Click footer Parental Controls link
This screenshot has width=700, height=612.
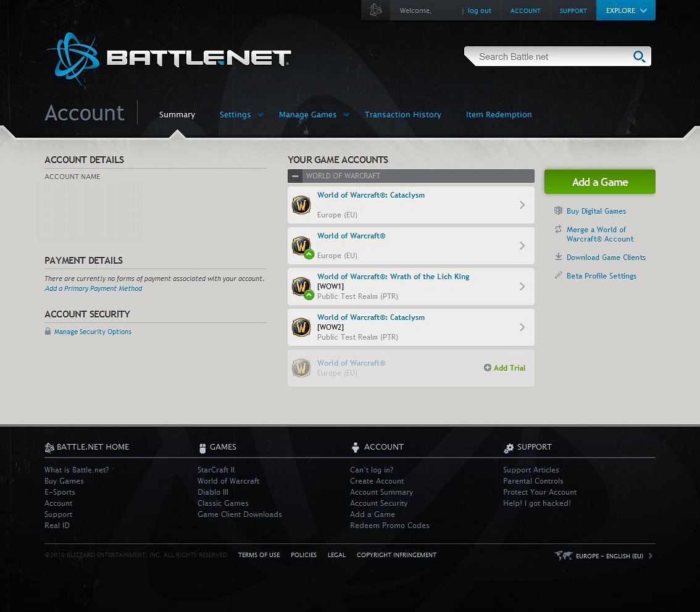(x=533, y=481)
